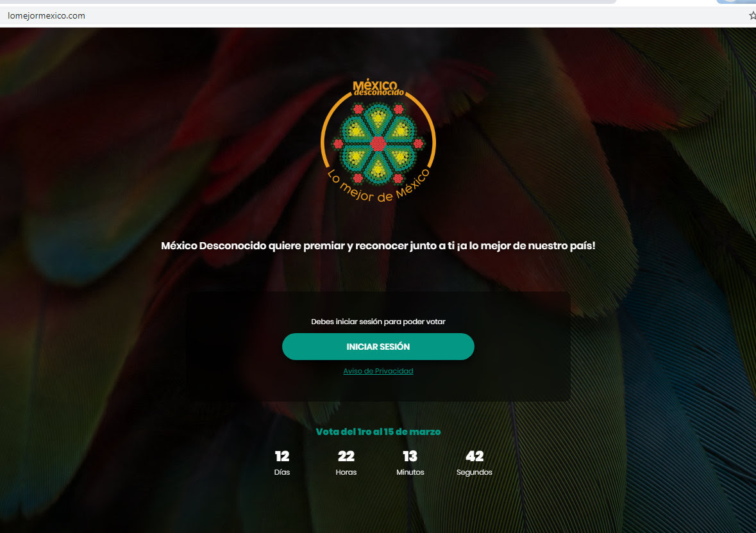
Task: Click the 22 Horas countdown number
Action: (346, 456)
